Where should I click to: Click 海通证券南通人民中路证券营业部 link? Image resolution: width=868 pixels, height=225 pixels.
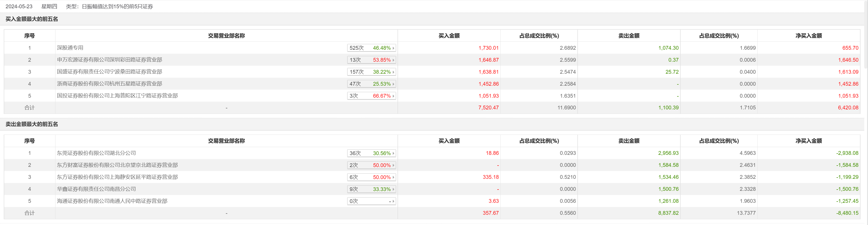(112, 202)
